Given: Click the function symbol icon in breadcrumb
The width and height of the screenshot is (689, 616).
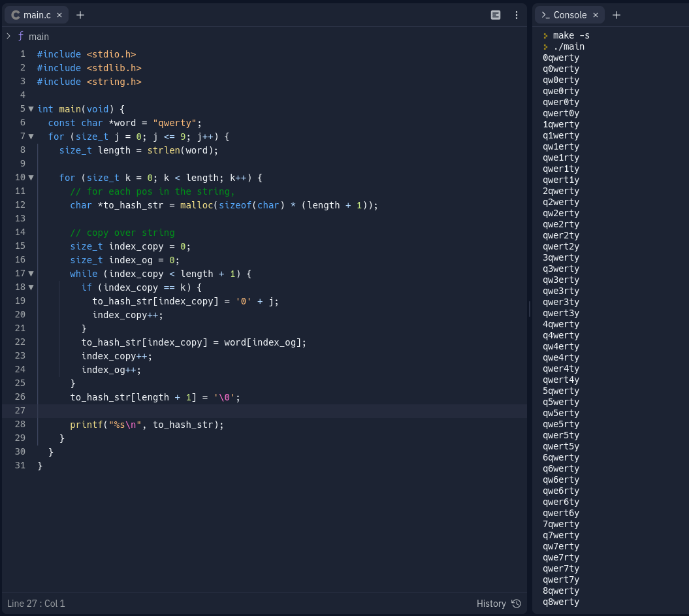Looking at the screenshot, I should click(21, 36).
